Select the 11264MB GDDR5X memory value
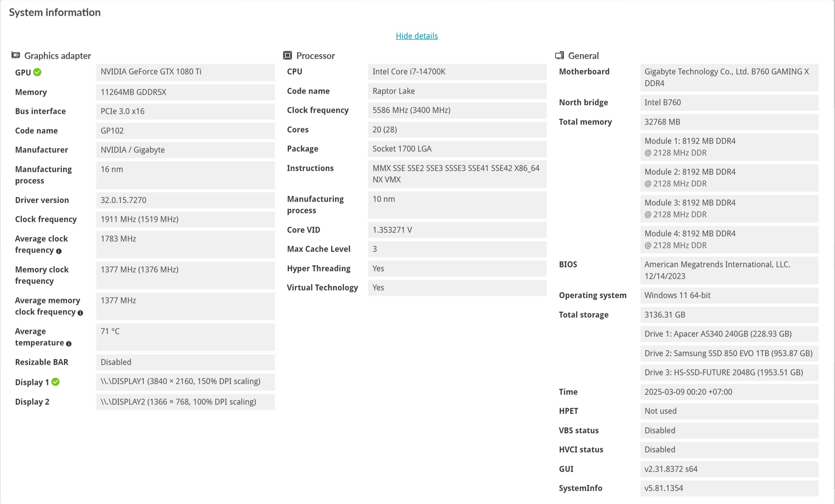Screen dimensions: 835x504 [186, 92]
